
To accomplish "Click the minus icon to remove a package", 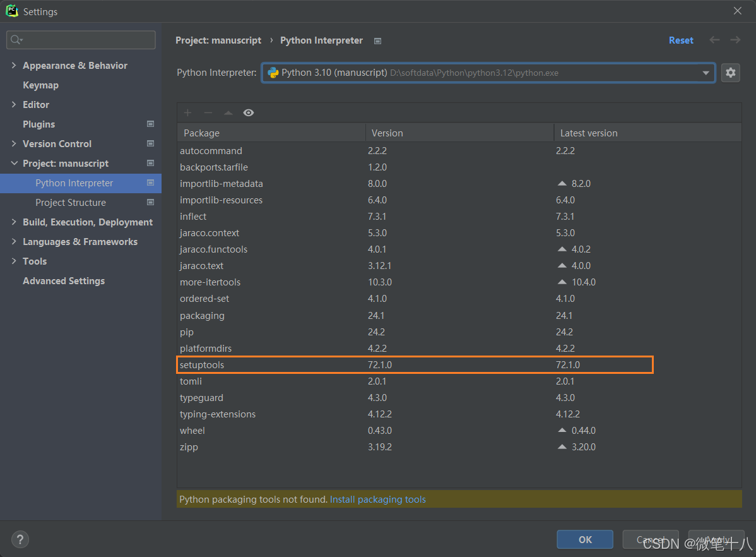I will 208,113.
